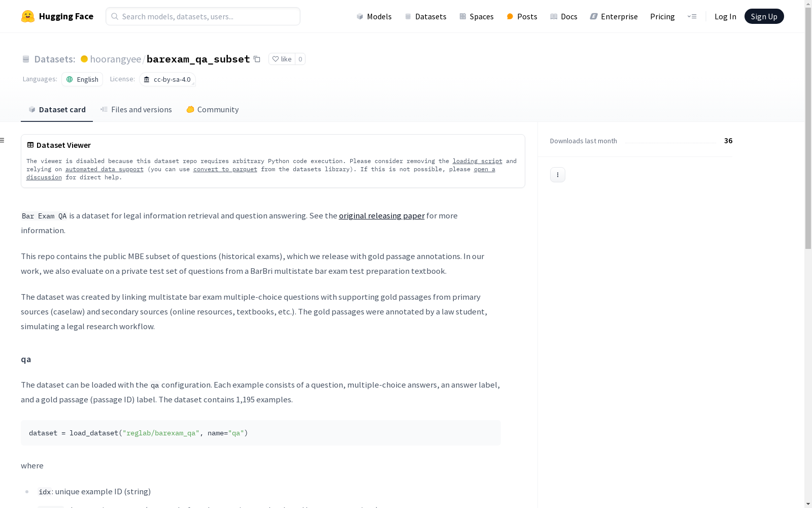Switch to the Community tab

coord(212,110)
